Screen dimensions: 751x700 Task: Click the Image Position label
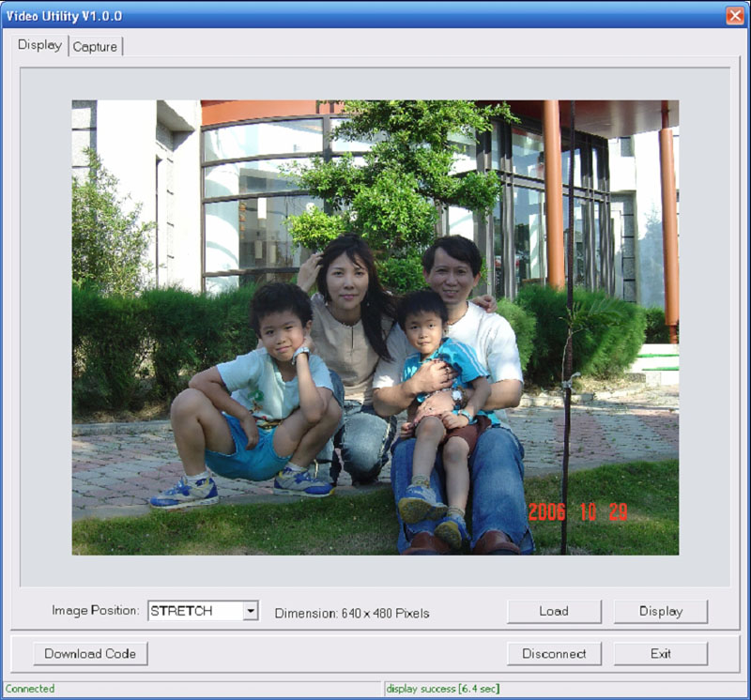[96, 612]
